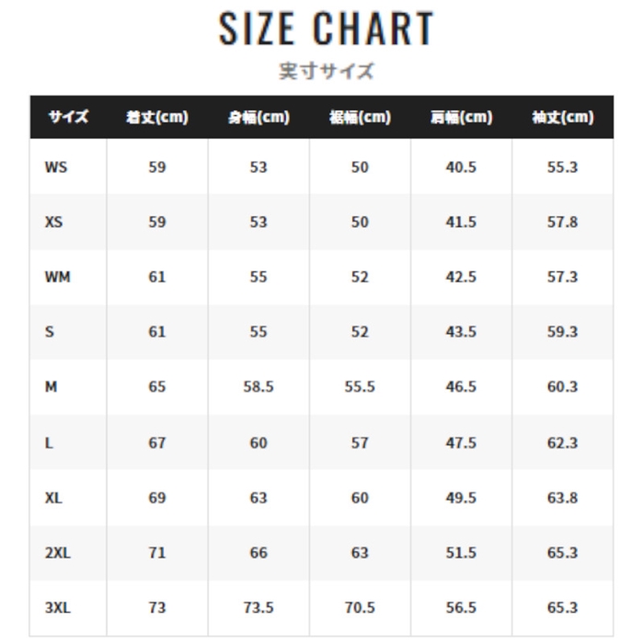Select the WS size row label
Viewport: 644px width, 644px height.
click(56, 167)
